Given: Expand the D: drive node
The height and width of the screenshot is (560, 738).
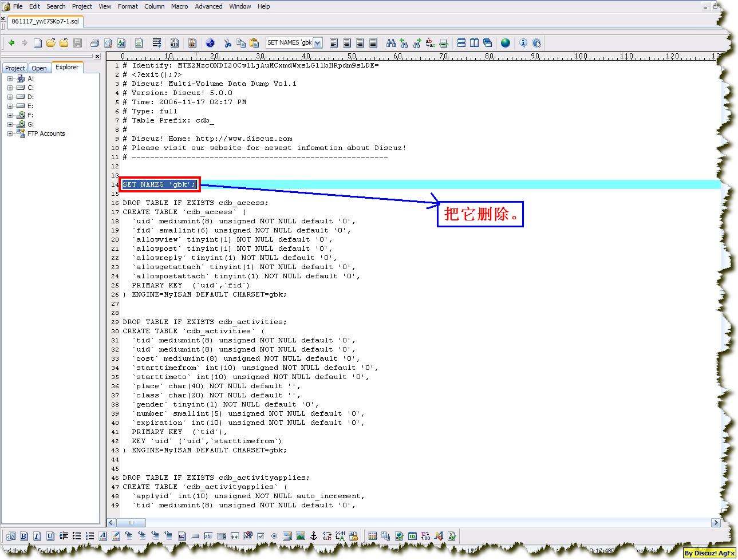Looking at the screenshot, I should [10, 97].
